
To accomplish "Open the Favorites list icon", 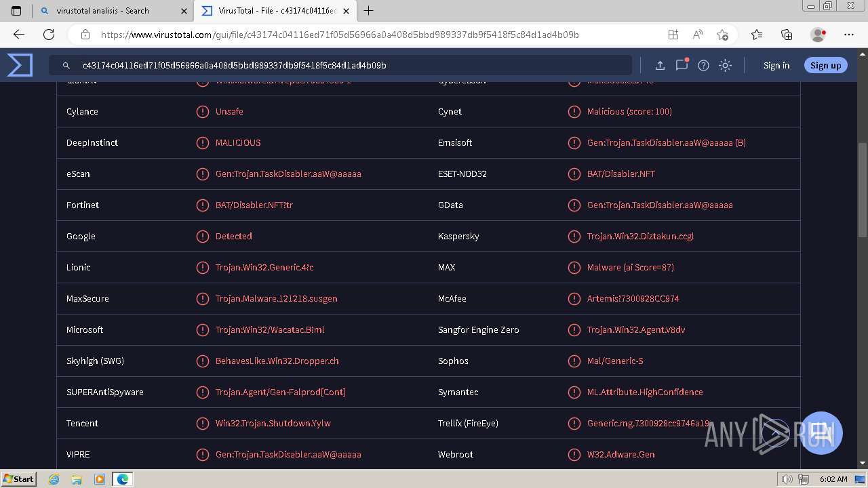I will (x=757, y=35).
